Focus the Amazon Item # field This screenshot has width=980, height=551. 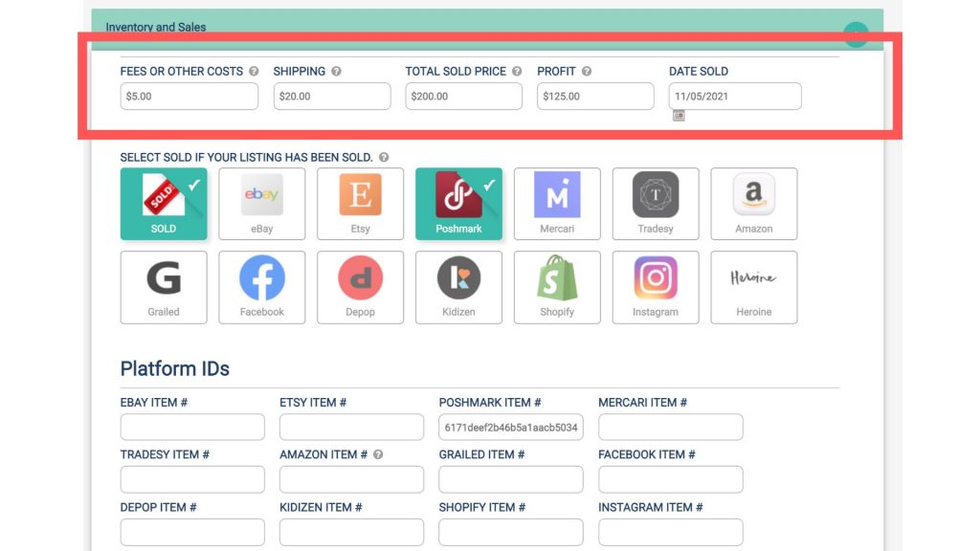[x=352, y=480]
